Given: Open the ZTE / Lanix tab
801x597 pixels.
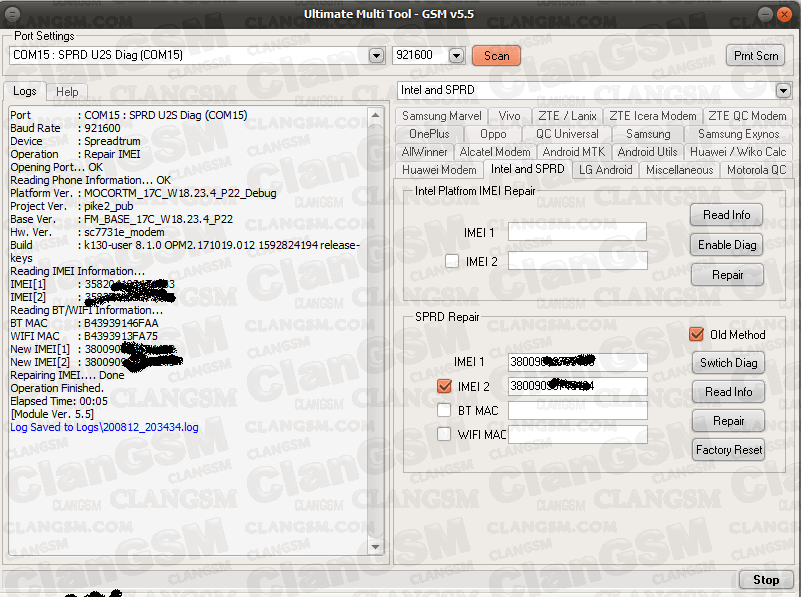Looking at the screenshot, I should (x=567, y=116).
